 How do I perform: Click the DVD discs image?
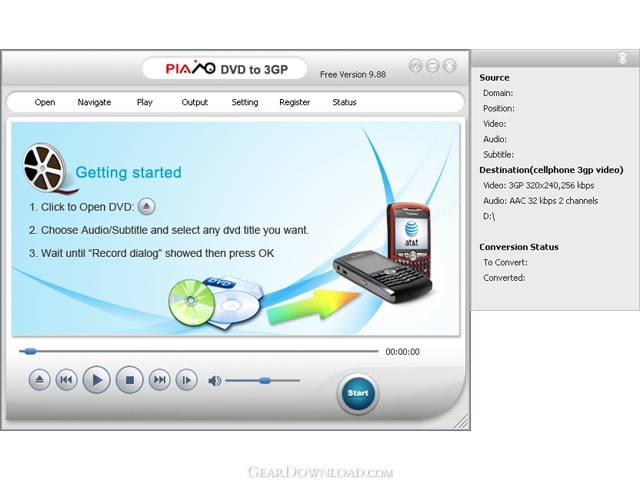click(x=216, y=304)
